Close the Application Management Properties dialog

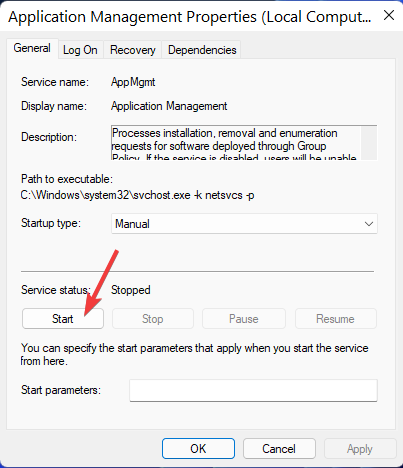389,15
